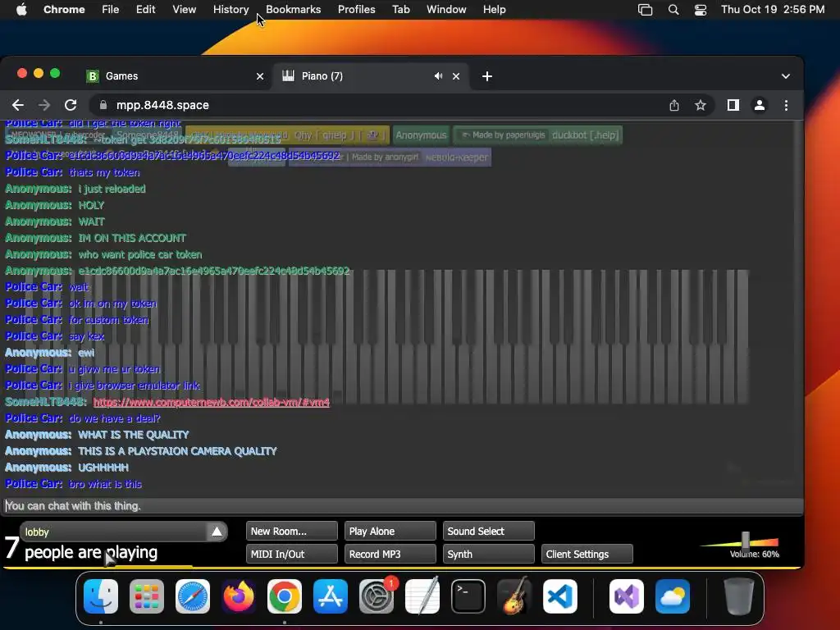Open Apple menu
840x630 pixels.
coord(21,10)
